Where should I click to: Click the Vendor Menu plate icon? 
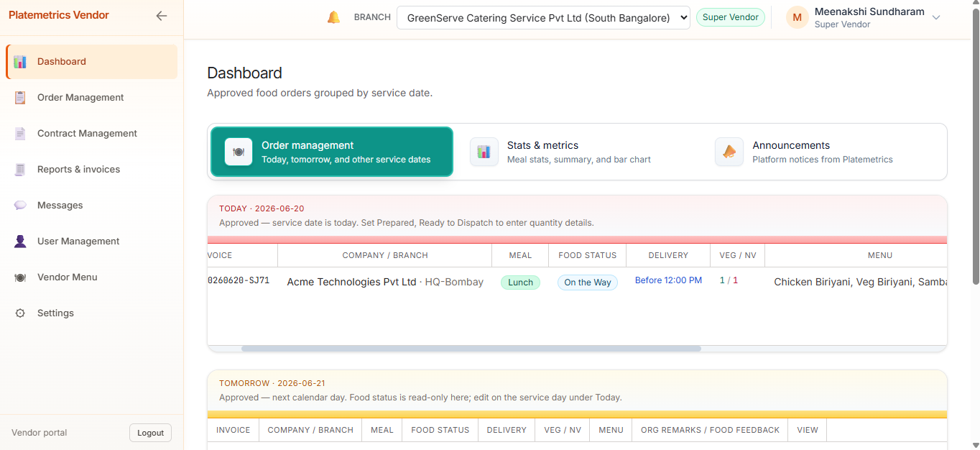tap(20, 277)
